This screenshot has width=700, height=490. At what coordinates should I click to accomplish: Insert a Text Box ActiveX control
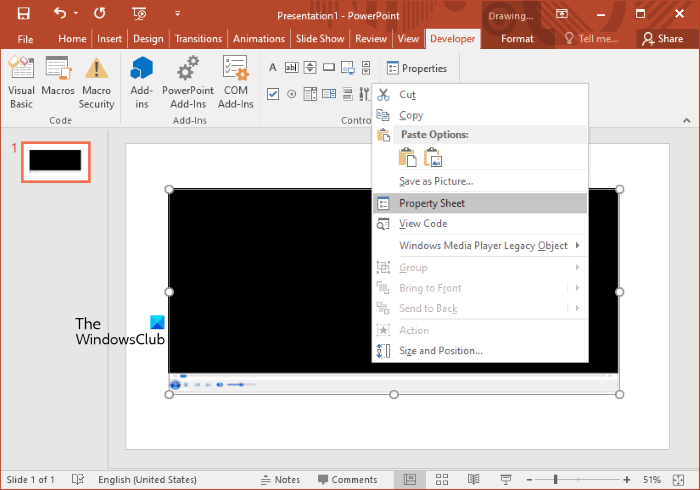tap(291, 68)
